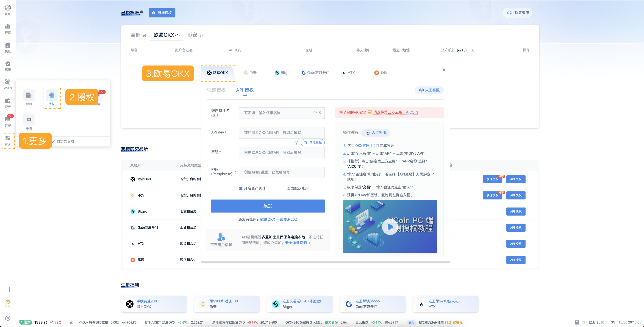
Task: Switch to 快速授权 tab
Action: [216, 90]
